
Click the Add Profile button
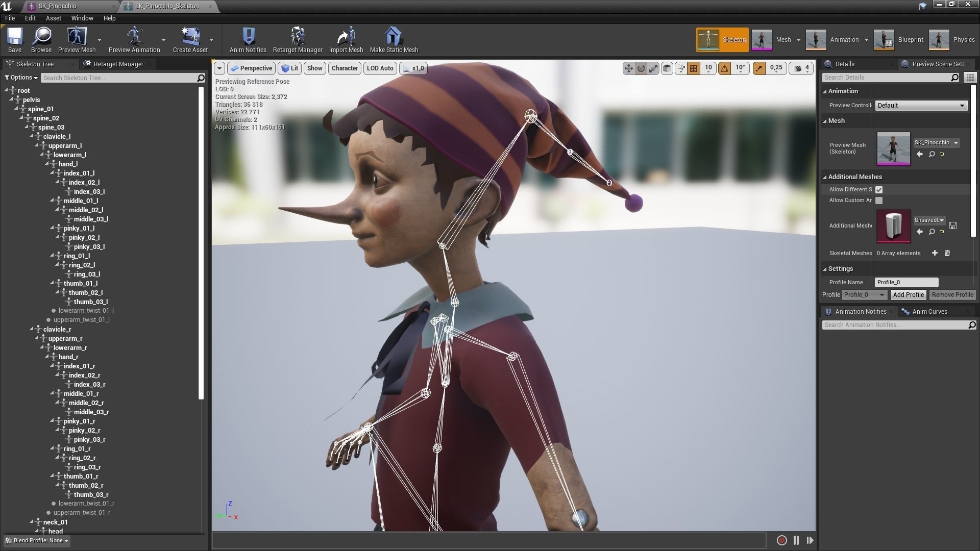(x=908, y=295)
